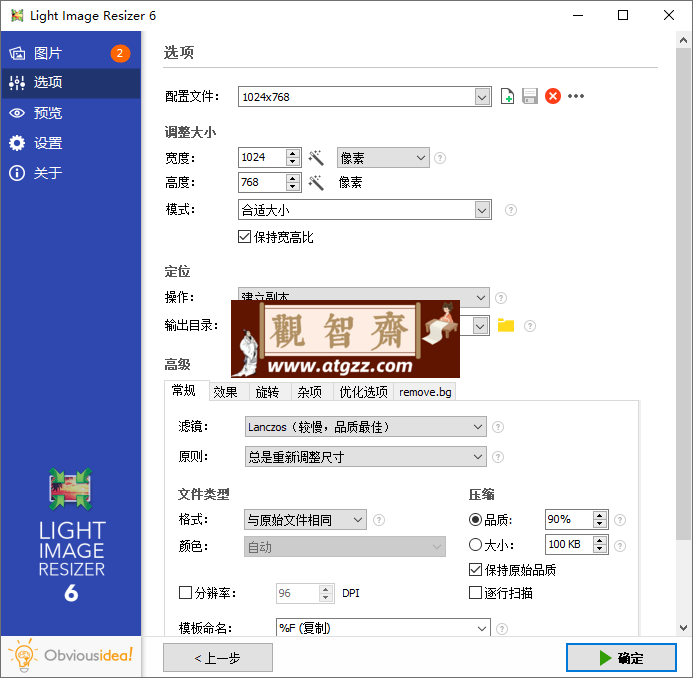The image size is (693, 678).
Task: Open the 输出目录 dropdown arrow
Action: pyautogui.click(x=480, y=326)
